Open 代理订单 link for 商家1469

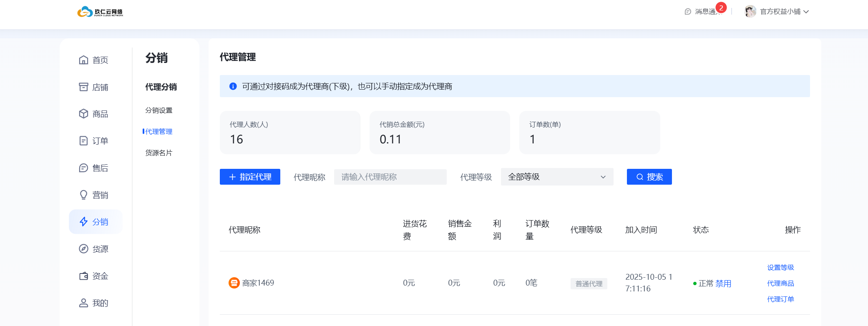point(781,299)
